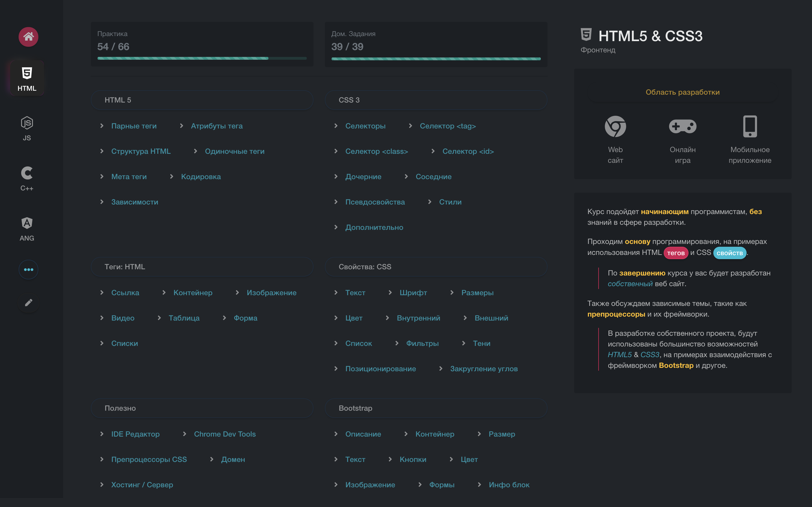Screen dimensions: 812x507
Task: Open the Область разработки tab header
Action: [683, 92]
